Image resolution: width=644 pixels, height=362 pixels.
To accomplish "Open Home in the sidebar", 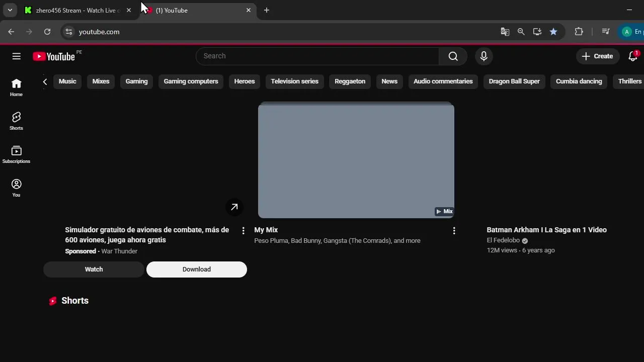I will coord(16,87).
